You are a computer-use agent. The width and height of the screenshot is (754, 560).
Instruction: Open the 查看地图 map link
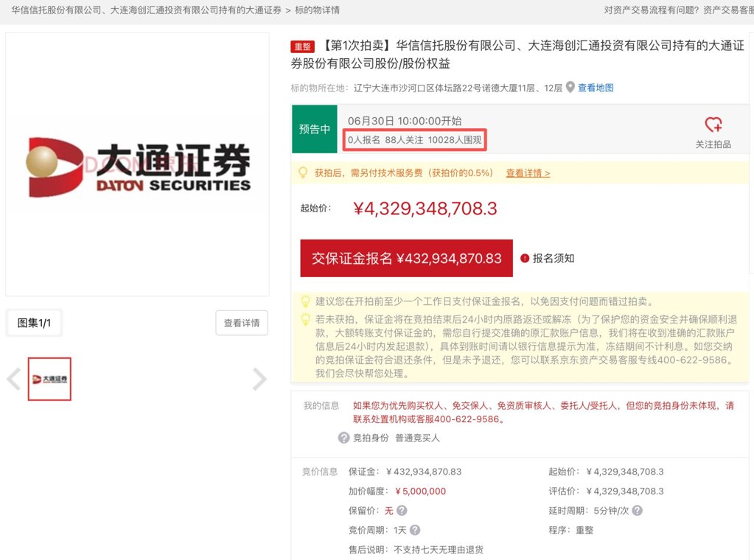596,88
